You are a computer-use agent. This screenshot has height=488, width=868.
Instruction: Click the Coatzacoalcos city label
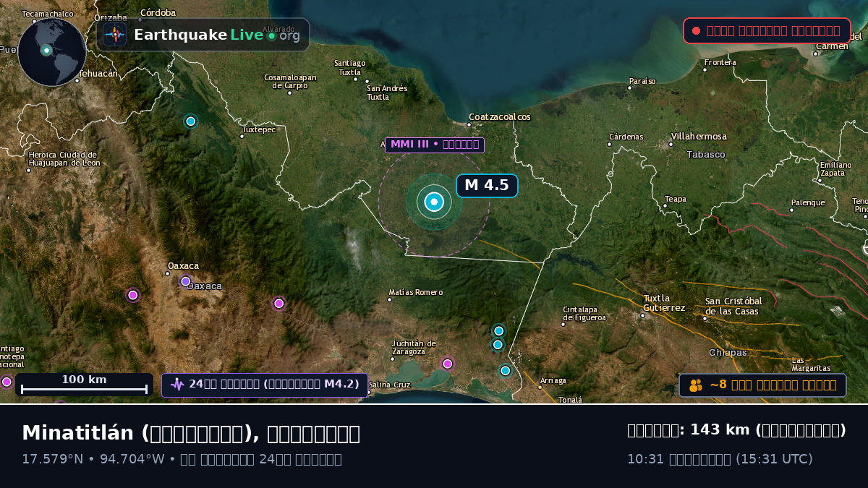tap(500, 117)
